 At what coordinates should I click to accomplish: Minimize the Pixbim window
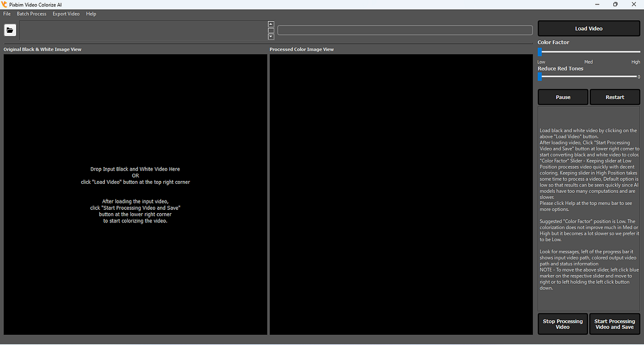pyautogui.click(x=597, y=4)
